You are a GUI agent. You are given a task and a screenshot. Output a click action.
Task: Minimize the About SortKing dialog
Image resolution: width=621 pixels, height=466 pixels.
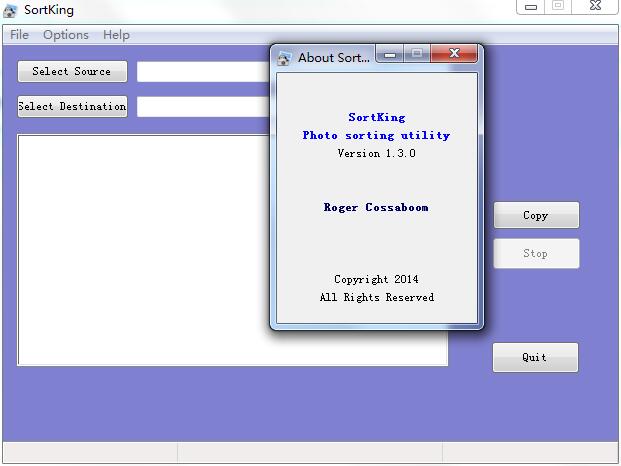click(x=390, y=53)
